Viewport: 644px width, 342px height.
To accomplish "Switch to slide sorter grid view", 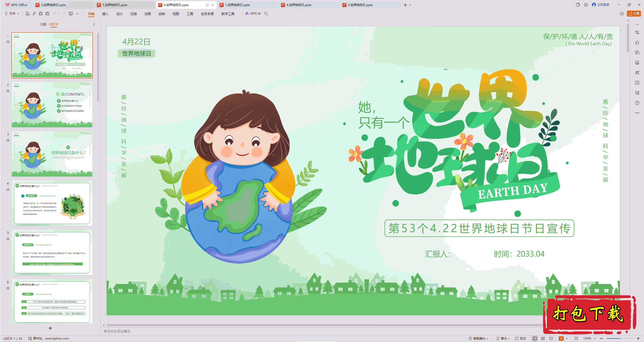I will pos(543,338).
